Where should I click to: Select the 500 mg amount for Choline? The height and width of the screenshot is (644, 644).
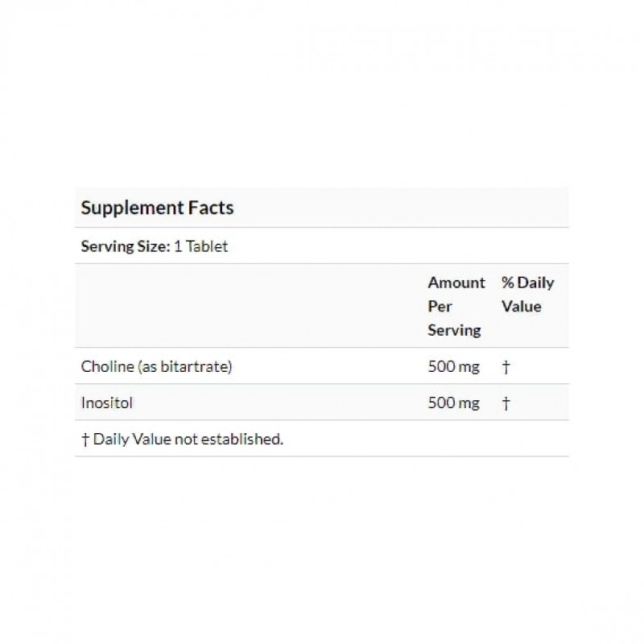pos(453,367)
